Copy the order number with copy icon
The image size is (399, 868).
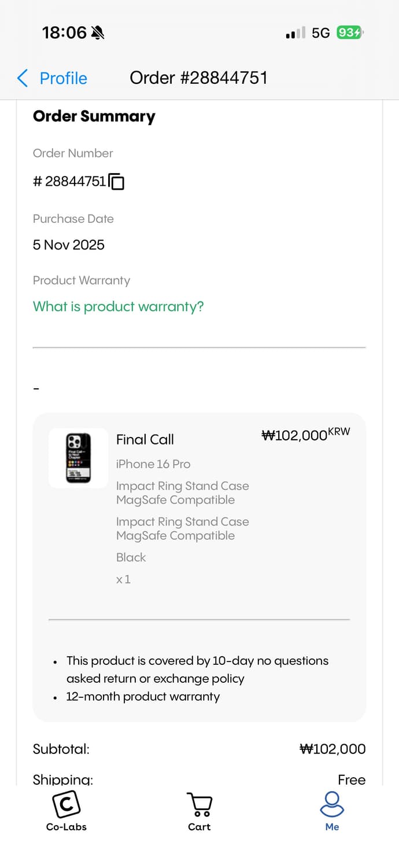coord(116,182)
